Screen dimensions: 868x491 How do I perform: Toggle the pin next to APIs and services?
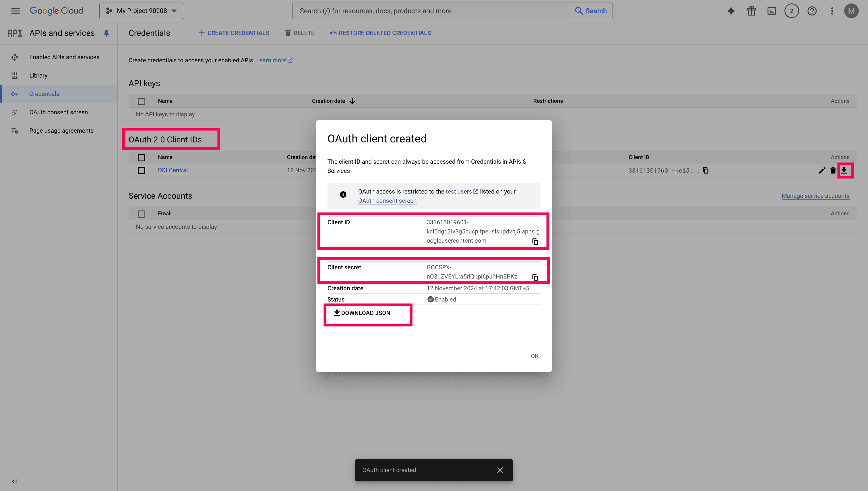click(106, 33)
